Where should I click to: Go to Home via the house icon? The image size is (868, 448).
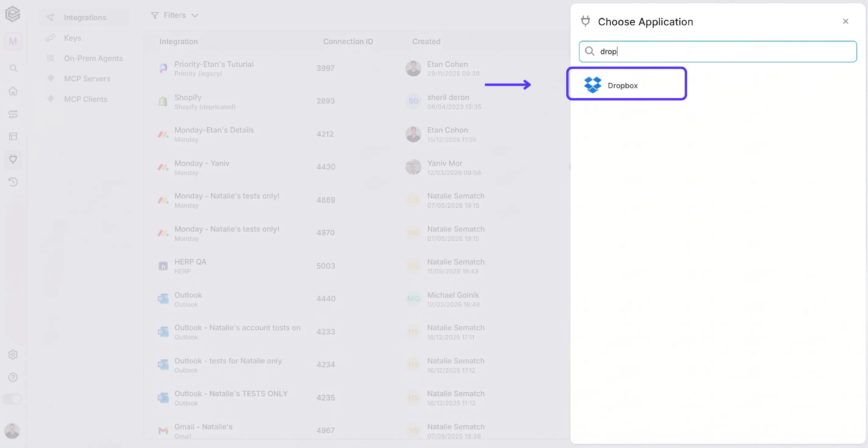(13, 91)
